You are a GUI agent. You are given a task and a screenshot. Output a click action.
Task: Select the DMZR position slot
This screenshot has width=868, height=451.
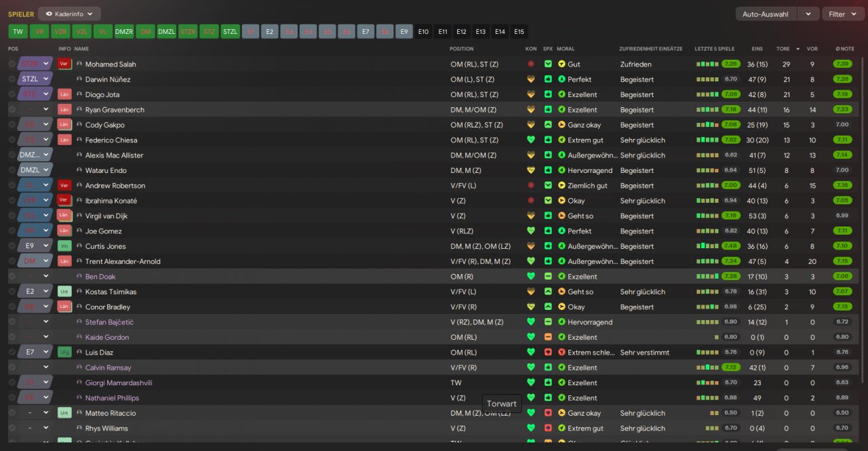(x=124, y=31)
